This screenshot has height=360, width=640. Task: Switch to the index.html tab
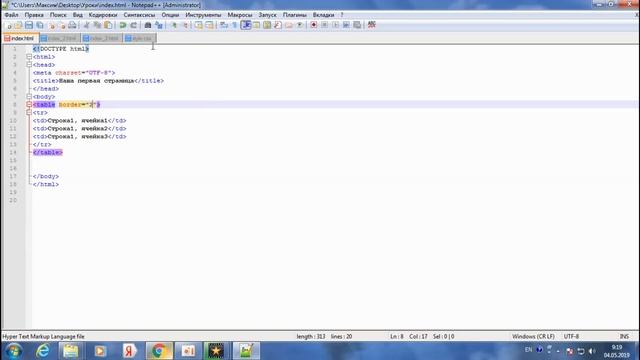[x=20, y=38]
